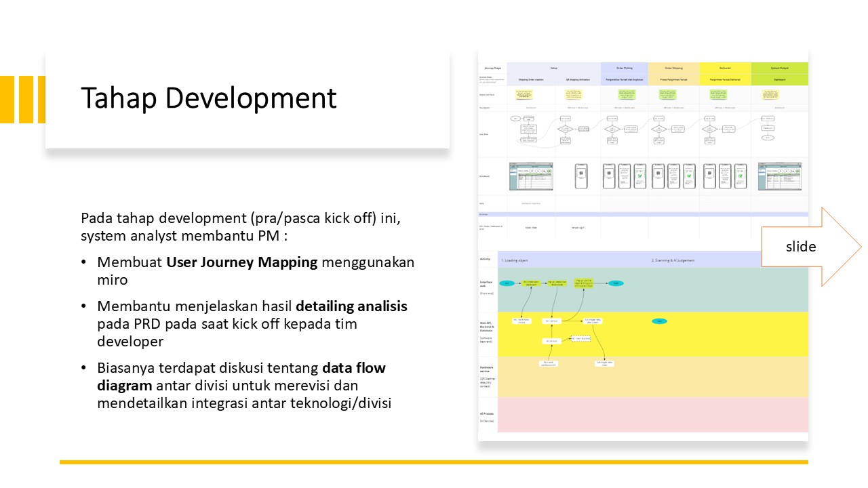Select the "Order Shipping" journey stage header
This screenshot has width=868, height=488.
673,68
